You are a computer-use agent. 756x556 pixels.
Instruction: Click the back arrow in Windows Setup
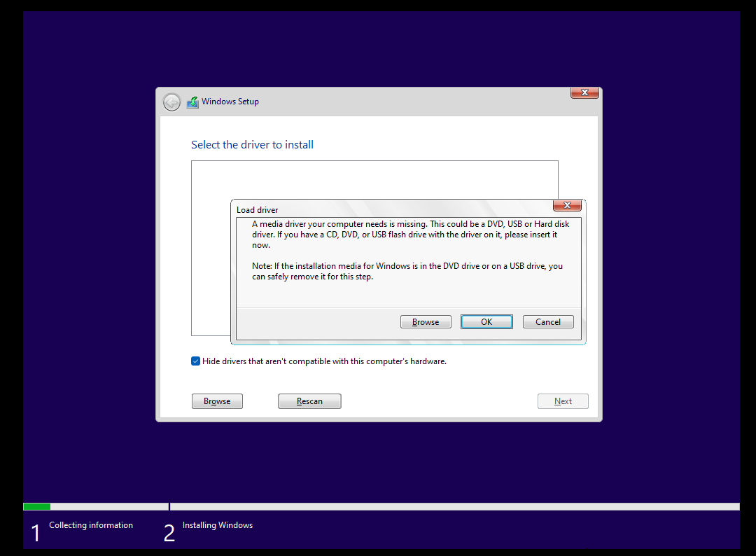171,102
